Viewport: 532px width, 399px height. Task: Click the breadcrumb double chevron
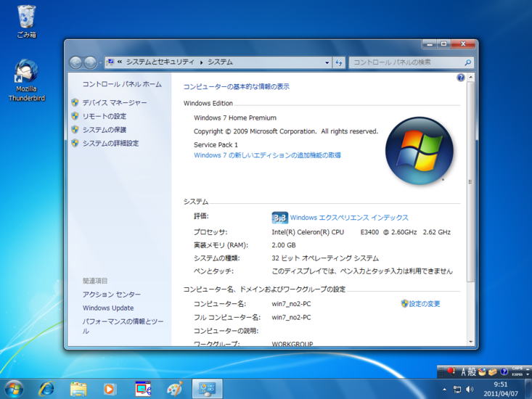point(120,62)
